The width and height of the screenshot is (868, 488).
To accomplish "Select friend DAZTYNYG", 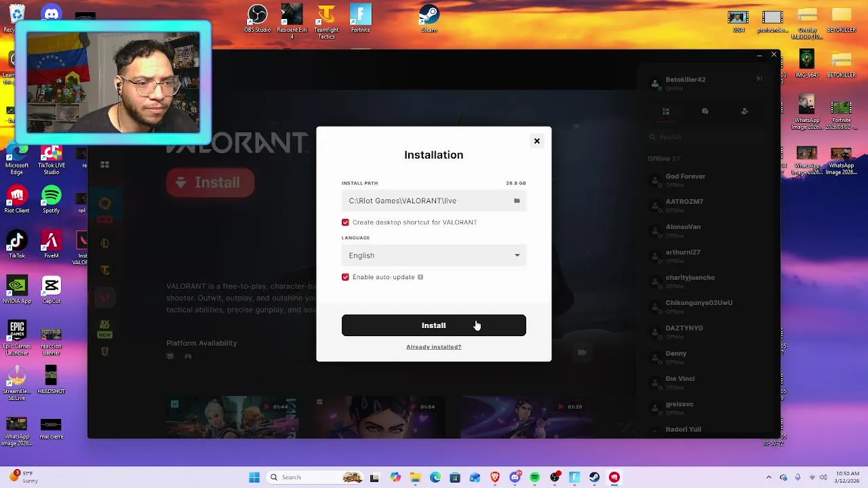I will click(x=705, y=331).
